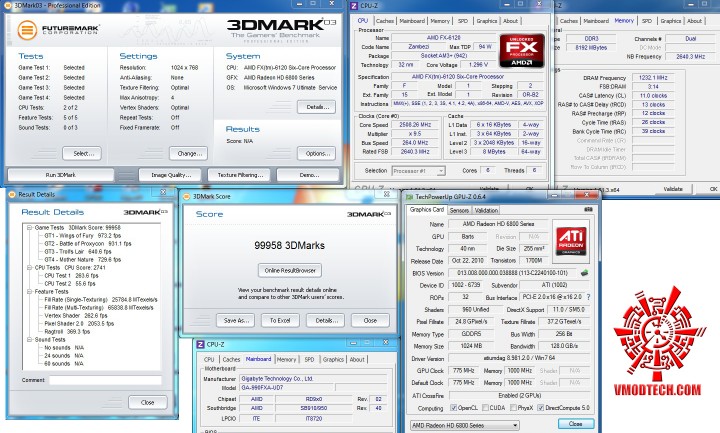Open Graphics tab in CPU-Z Memory window
Image resolution: width=720 pixels, height=433 pixels.
(x=670, y=21)
